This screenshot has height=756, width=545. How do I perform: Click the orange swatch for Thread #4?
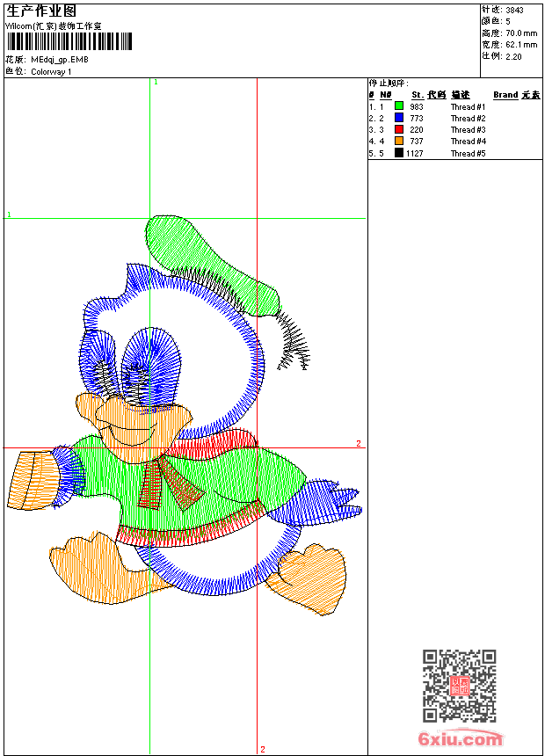[x=399, y=141]
